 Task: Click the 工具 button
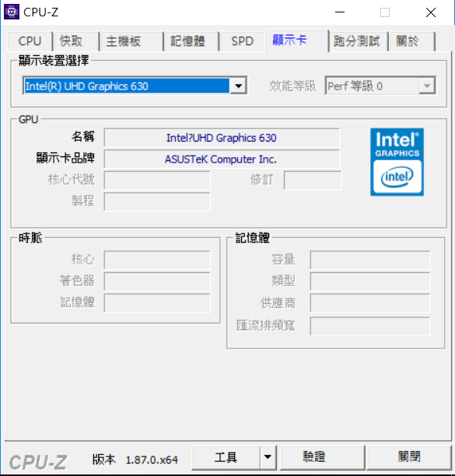(x=226, y=457)
